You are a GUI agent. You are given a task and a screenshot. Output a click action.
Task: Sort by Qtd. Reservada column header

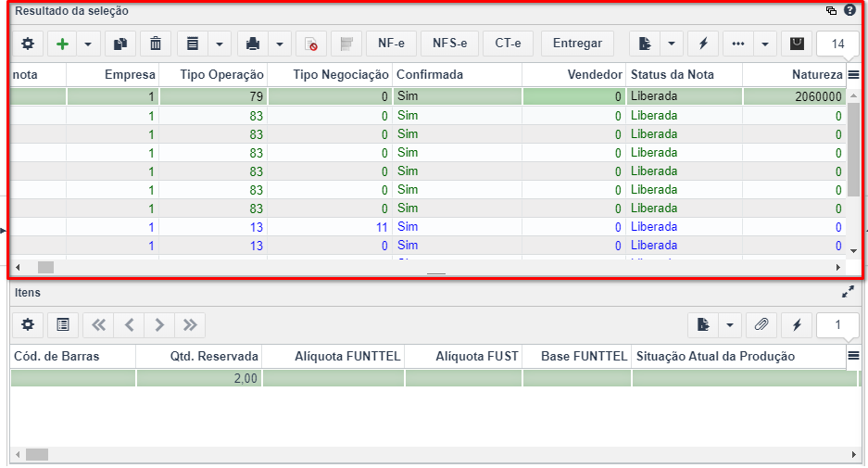tap(199, 356)
